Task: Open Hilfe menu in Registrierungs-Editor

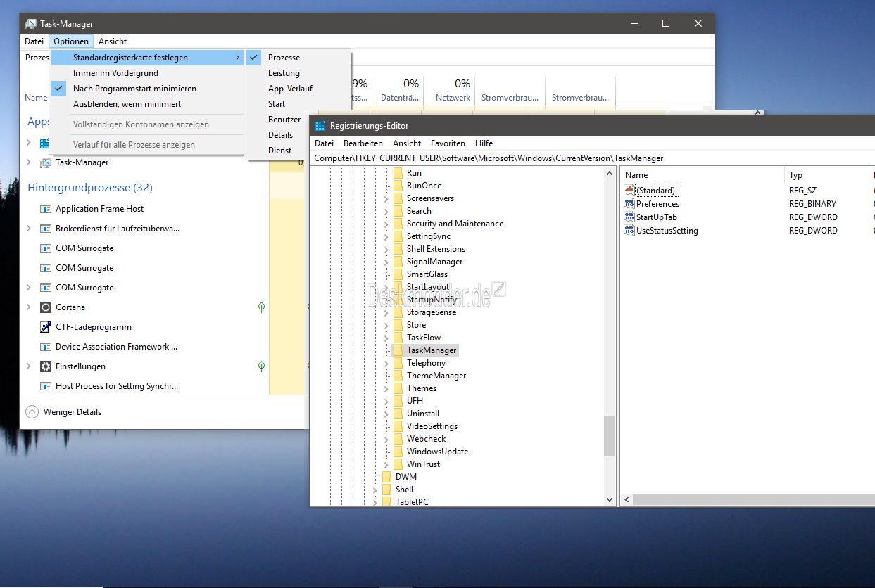Action: pos(484,143)
